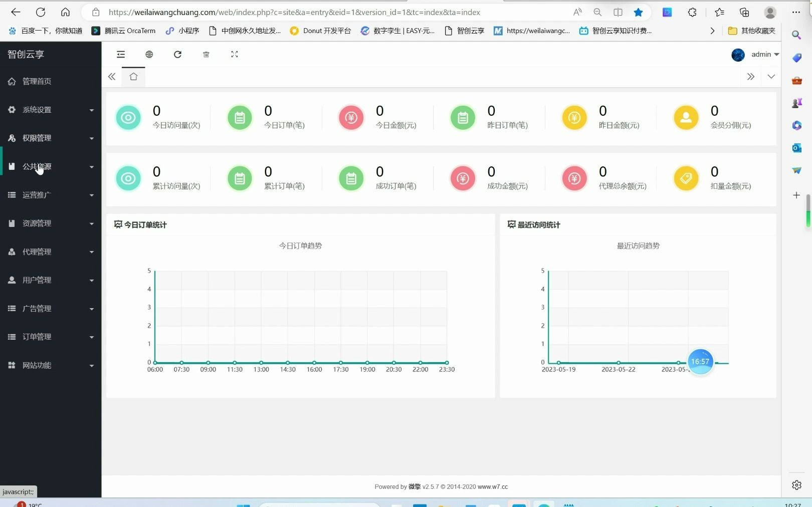This screenshot has width=812, height=507.
Task: Click the 累计订单 clipboard icon
Action: point(240,178)
